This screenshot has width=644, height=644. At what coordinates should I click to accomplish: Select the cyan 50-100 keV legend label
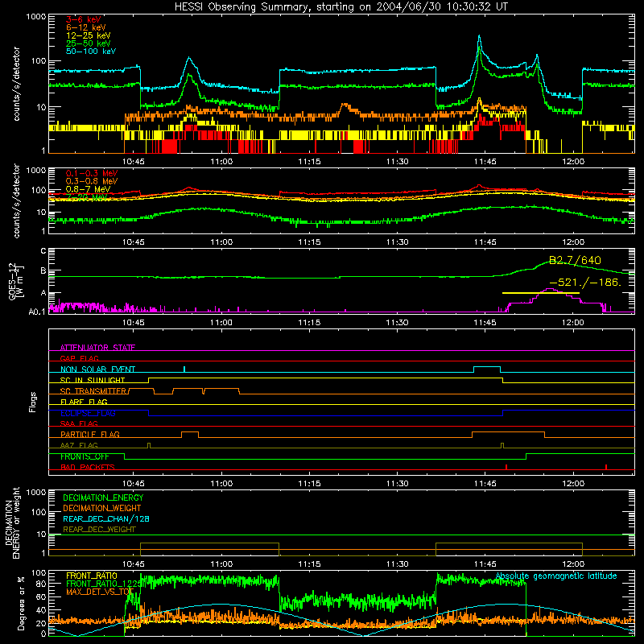click(91, 52)
